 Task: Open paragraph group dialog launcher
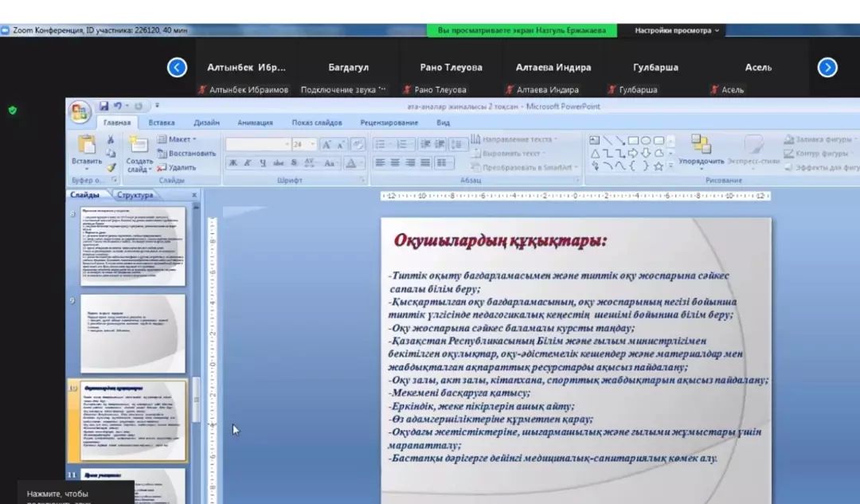[577, 181]
